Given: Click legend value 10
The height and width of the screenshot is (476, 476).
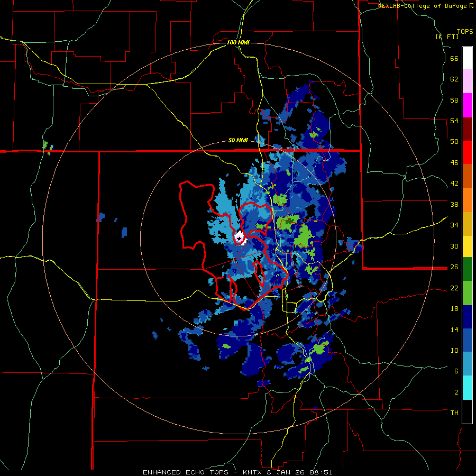Looking at the screenshot, I should 454,350.
